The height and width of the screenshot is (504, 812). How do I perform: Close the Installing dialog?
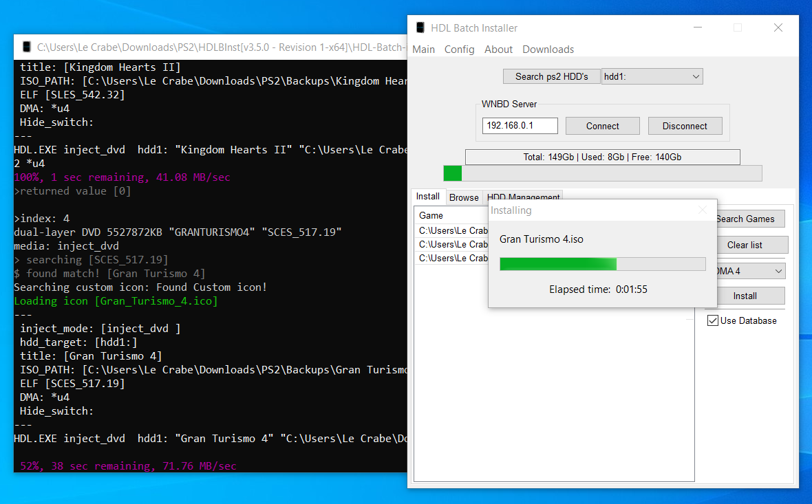coord(702,210)
